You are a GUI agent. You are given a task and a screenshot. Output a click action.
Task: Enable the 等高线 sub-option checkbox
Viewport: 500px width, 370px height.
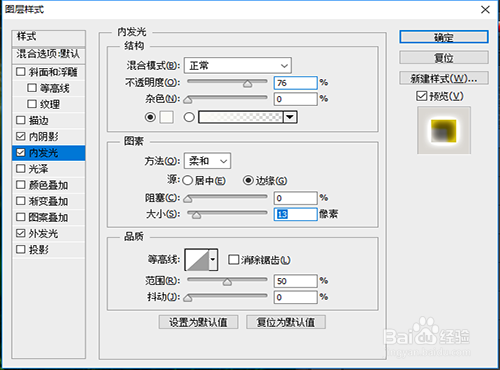[32, 88]
